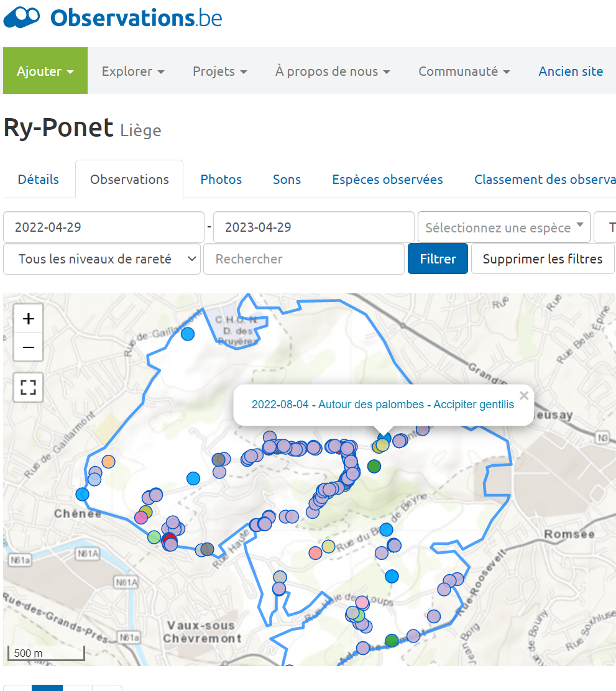Click Supprimer les filtres button
This screenshot has height=691, width=616.
click(542, 259)
